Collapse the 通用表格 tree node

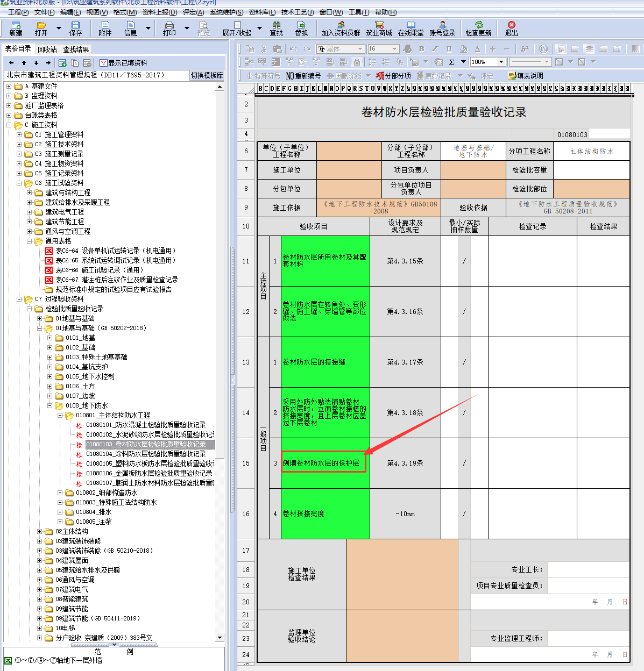(29, 241)
